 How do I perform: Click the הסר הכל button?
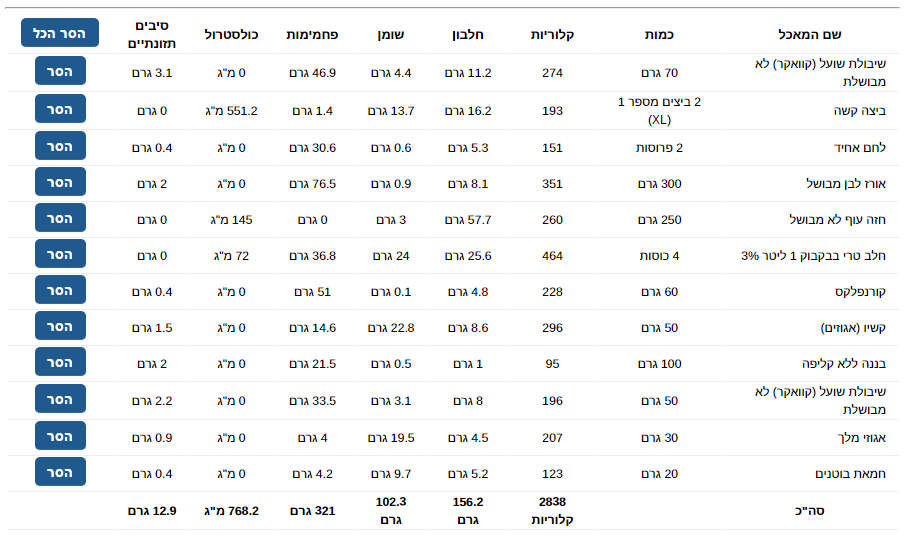pyautogui.click(x=60, y=33)
